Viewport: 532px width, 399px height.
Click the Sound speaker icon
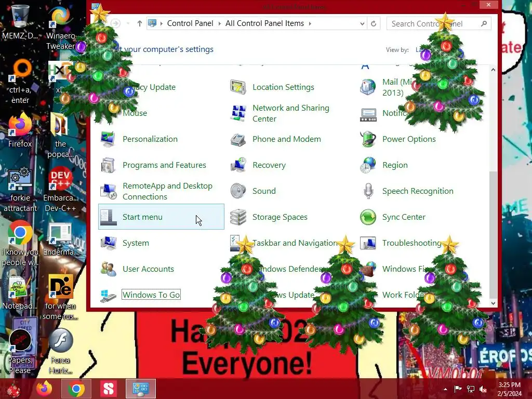click(x=238, y=191)
